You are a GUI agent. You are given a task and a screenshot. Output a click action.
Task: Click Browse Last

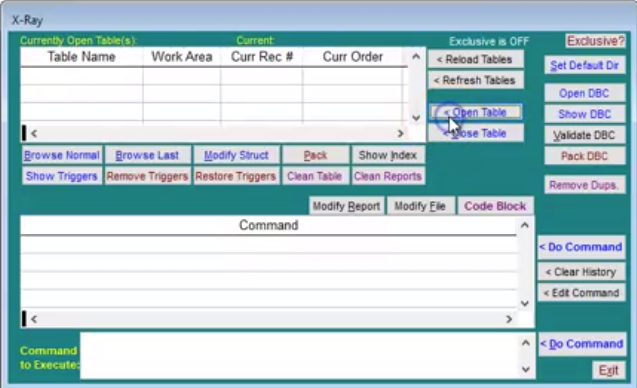pyautogui.click(x=147, y=155)
